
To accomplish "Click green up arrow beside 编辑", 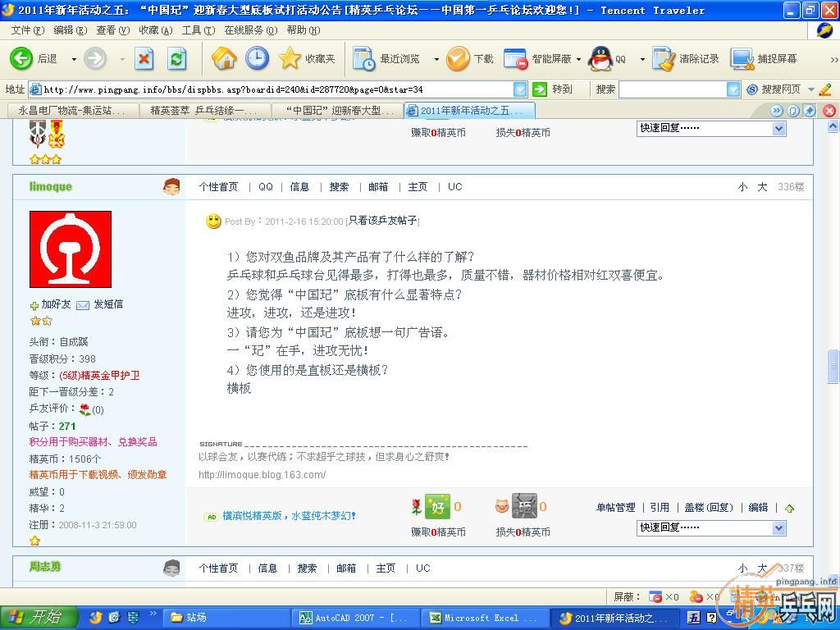I will (789, 509).
